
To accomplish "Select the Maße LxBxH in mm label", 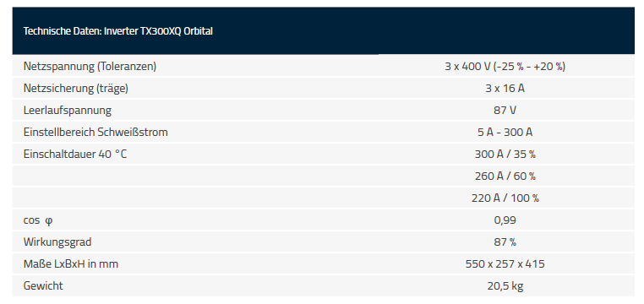I will [71, 264].
